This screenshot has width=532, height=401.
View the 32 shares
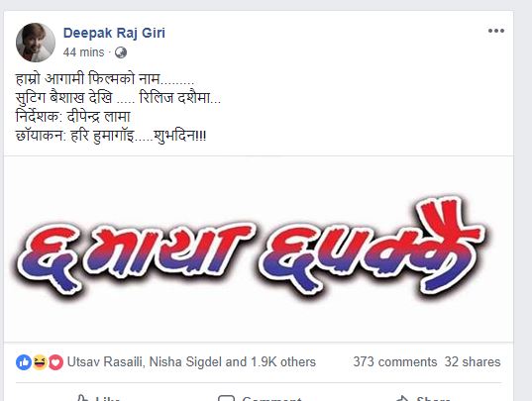point(473,362)
